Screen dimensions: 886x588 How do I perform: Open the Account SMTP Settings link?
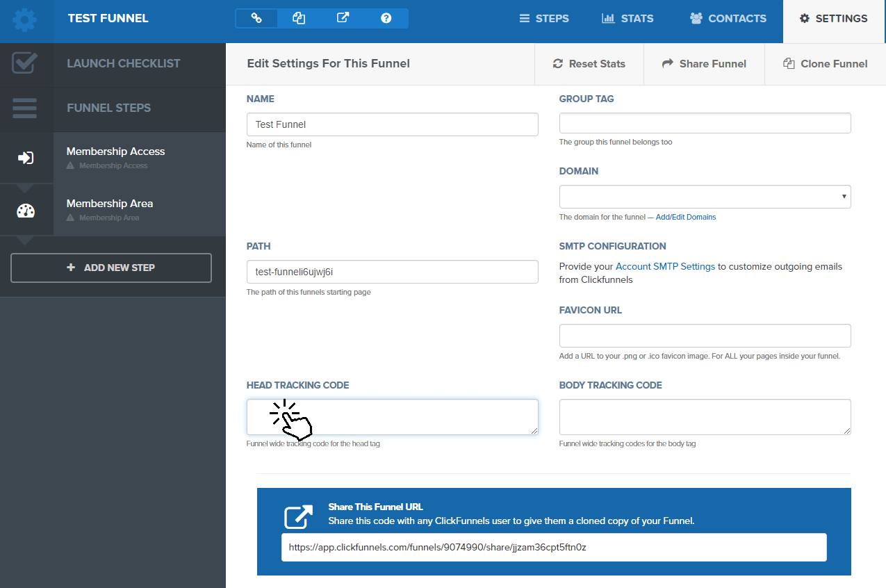pyautogui.click(x=665, y=266)
